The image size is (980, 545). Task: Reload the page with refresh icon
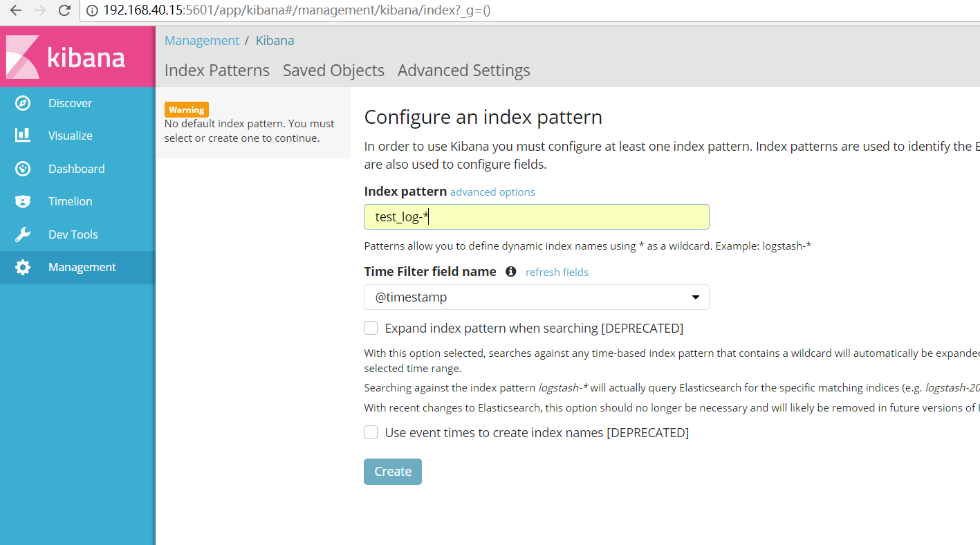(x=64, y=10)
